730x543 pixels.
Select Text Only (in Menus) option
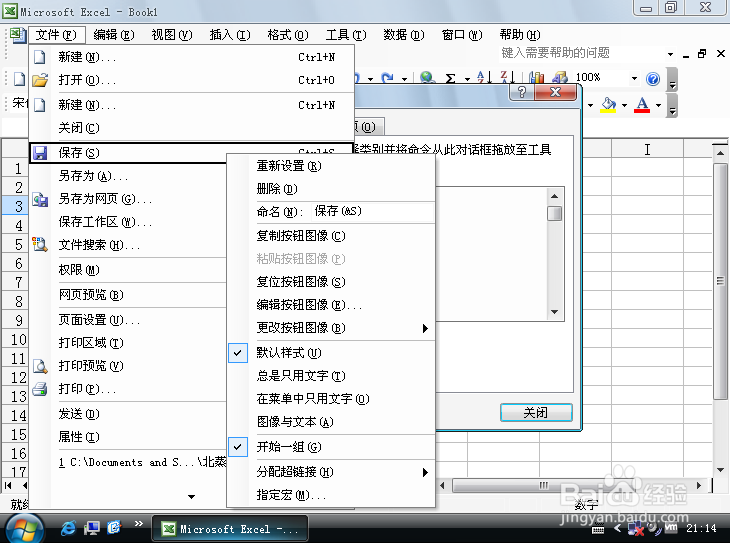click(332, 399)
